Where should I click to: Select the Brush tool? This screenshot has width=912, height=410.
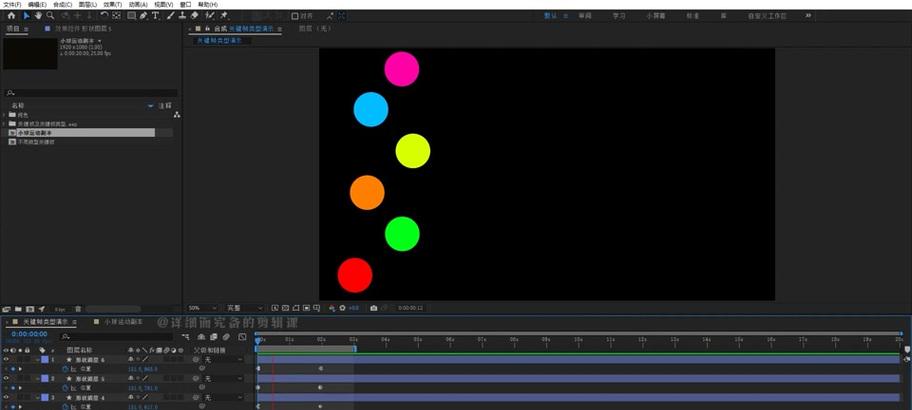coord(171,16)
